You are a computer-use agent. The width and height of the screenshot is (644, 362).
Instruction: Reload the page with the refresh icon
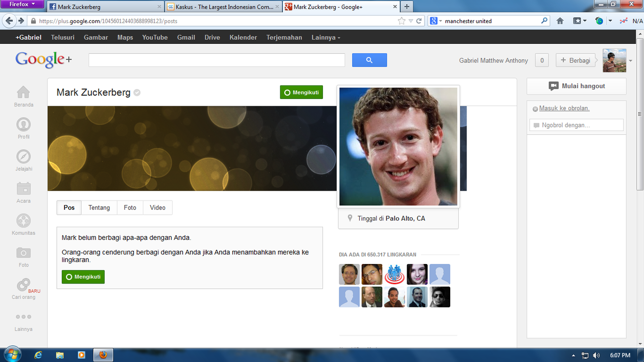(x=419, y=21)
